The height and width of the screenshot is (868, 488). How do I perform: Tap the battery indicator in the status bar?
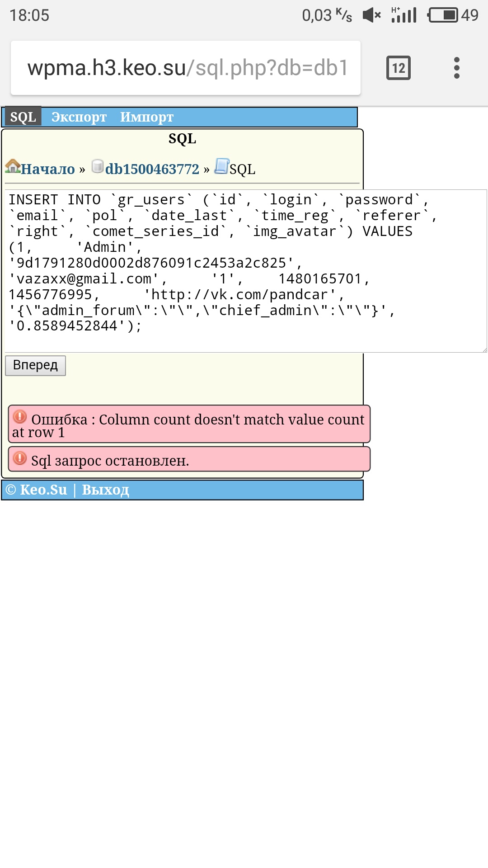click(x=443, y=15)
